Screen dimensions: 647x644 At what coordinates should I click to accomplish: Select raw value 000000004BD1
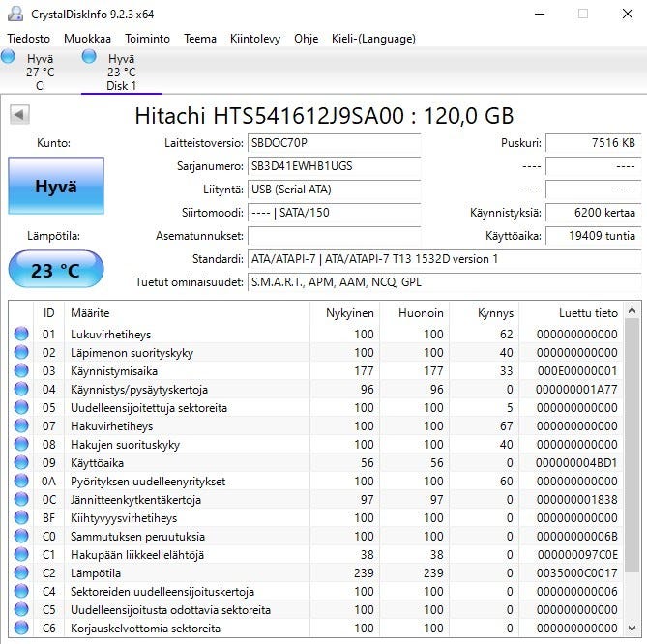click(576, 463)
